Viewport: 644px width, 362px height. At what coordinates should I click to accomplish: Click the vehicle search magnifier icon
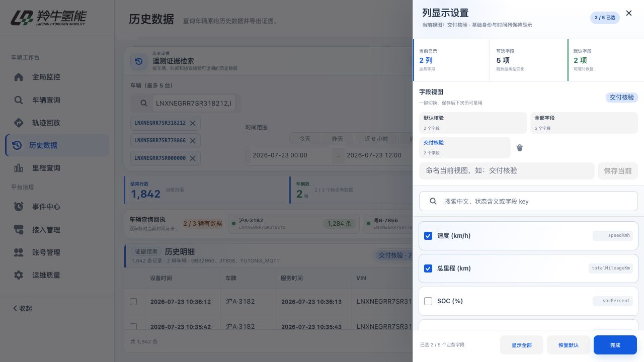143,103
